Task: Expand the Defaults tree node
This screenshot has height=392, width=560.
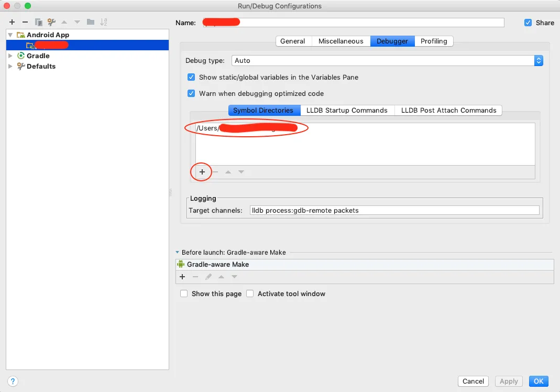Action: tap(10, 66)
